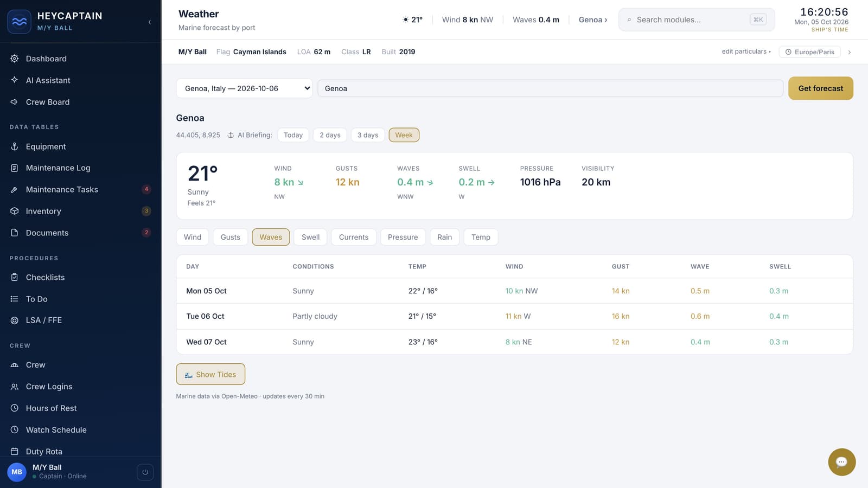Select Today AI briefing option
This screenshot has width=868, height=488.
coord(293,135)
